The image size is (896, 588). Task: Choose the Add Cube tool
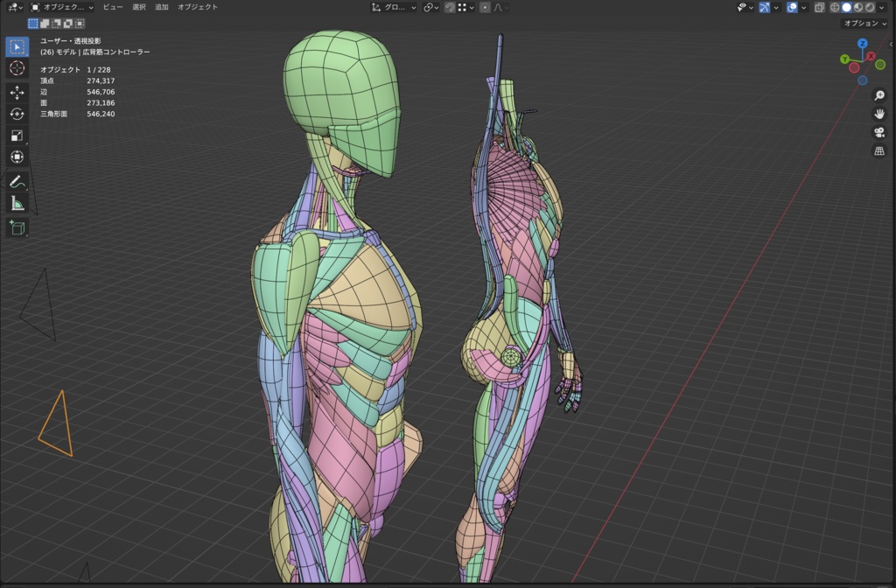tap(16, 227)
